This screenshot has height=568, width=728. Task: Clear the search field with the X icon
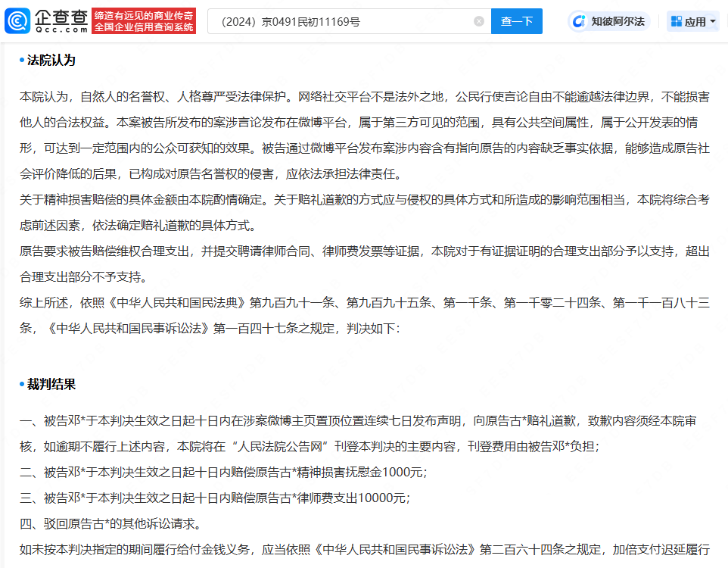point(479,21)
